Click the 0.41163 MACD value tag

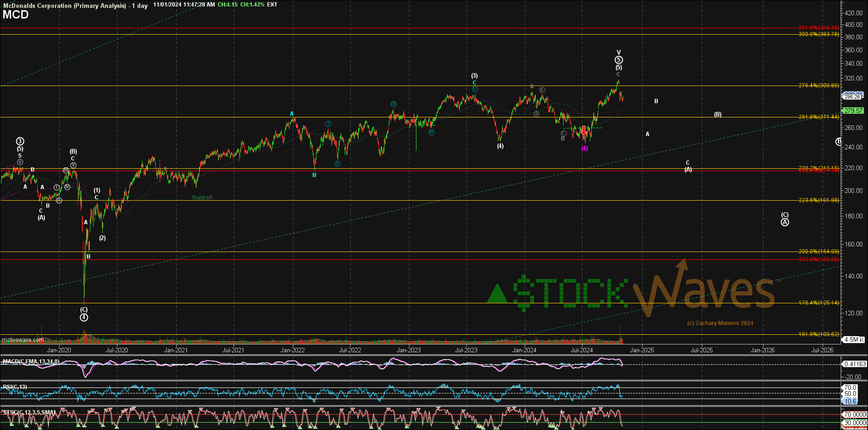pyautogui.click(x=855, y=364)
